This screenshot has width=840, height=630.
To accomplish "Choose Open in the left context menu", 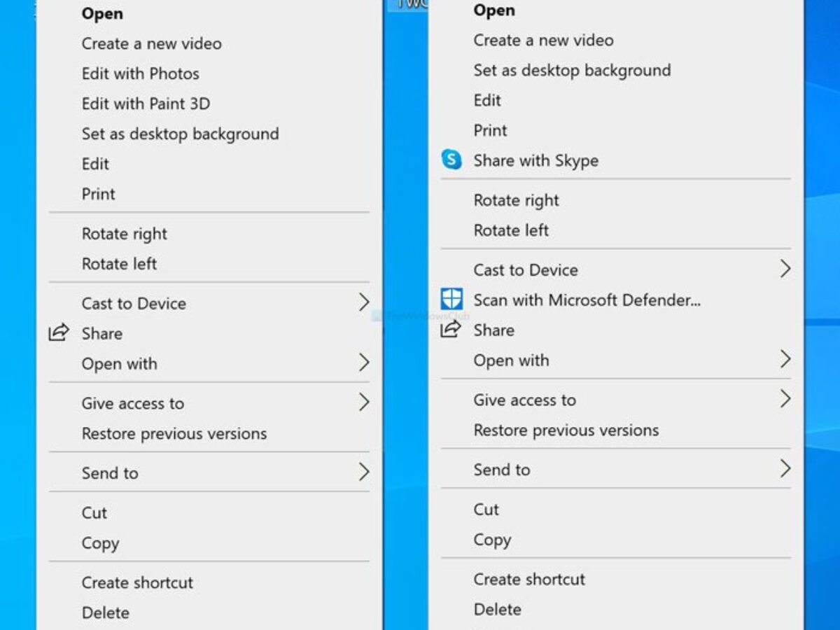I will click(102, 13).
